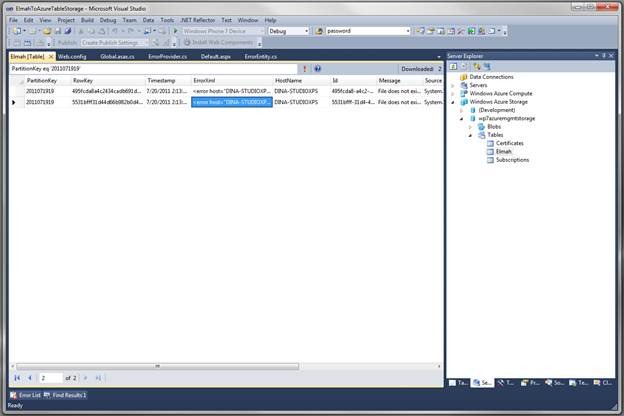This screenshot has width=624, height=416.
Task: Switch to the Default.aspx tab
Action: pyautogui.click(x=216, y=57)
